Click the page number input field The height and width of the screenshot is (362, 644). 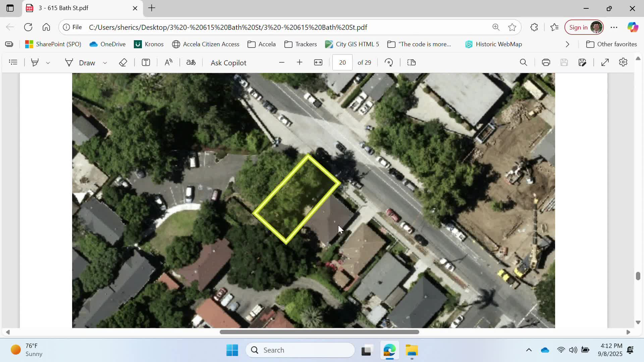342,63
